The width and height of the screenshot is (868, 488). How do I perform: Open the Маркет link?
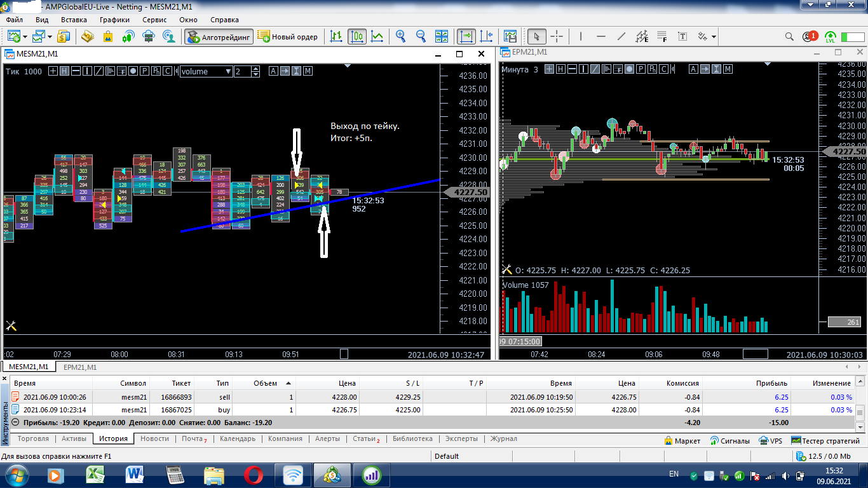point(682,440)
